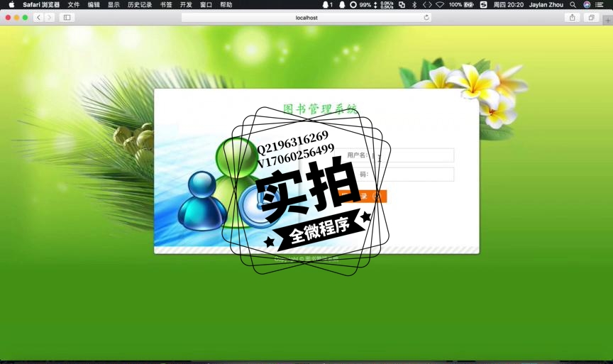Close the Safari window red button
The width and height of the screenshot is (613, 364).
point(8,18)
